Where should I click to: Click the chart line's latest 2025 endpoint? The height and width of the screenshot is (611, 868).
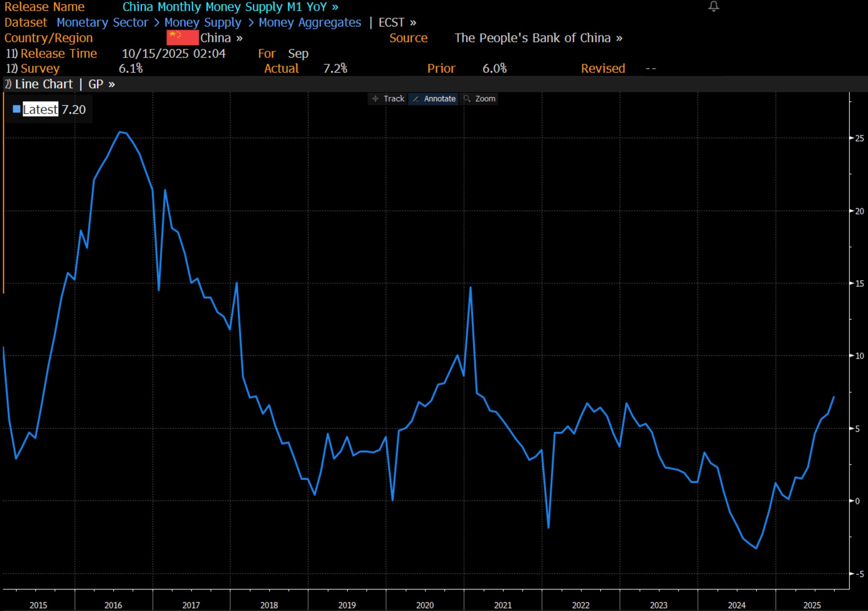click(x=833, y=397)
